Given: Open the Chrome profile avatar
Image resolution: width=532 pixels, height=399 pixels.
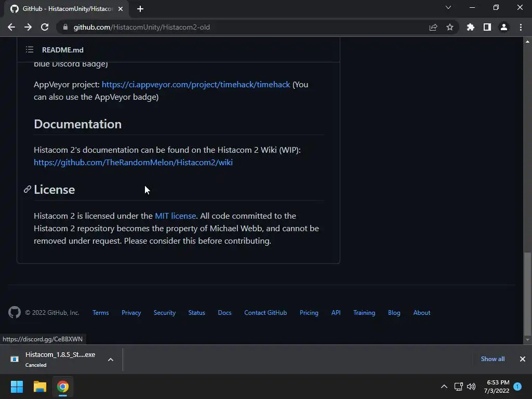Looking at the screenshot, I should [x=504, y=27].
